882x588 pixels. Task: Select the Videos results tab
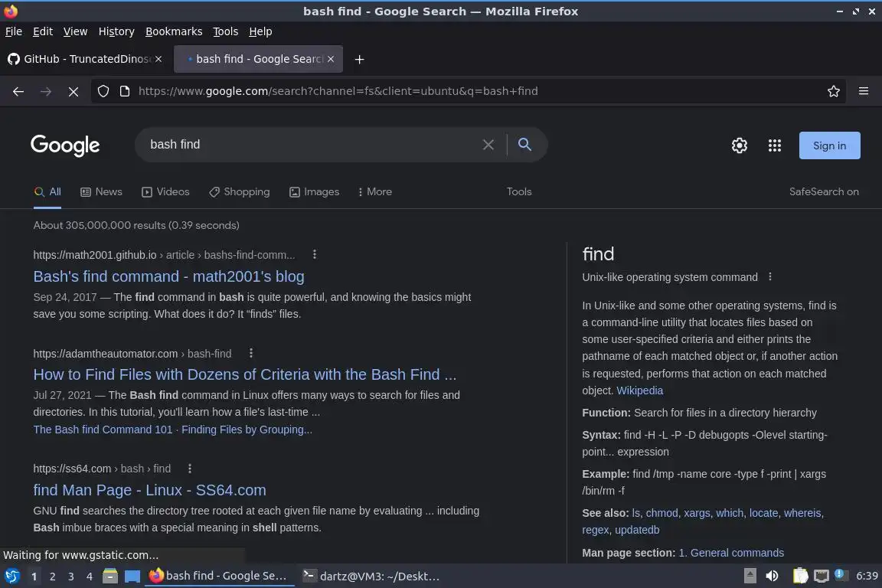click(165, 192)
